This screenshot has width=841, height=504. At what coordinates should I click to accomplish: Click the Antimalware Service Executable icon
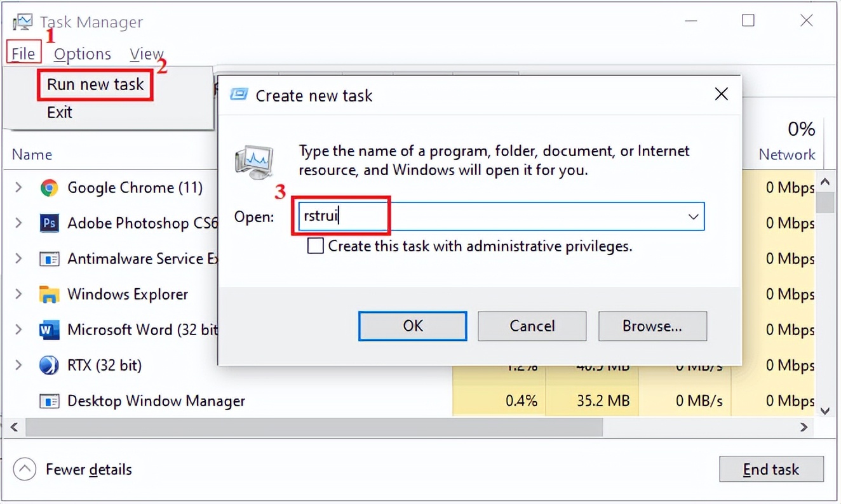(49, 259)
